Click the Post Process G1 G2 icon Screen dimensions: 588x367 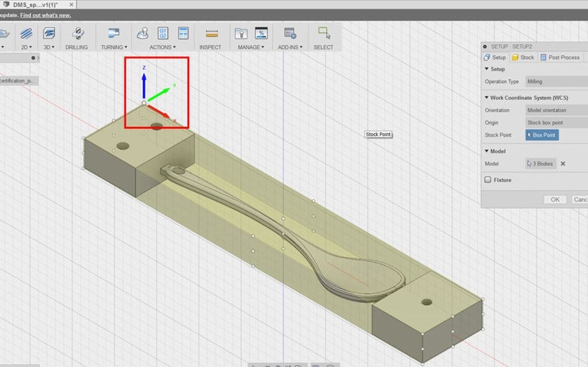[x=163, y=33]
